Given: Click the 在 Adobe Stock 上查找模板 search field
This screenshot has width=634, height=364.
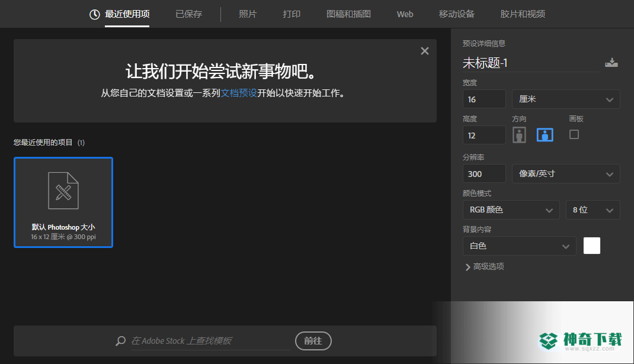Looking at the screenshot, I should (211, 341).
